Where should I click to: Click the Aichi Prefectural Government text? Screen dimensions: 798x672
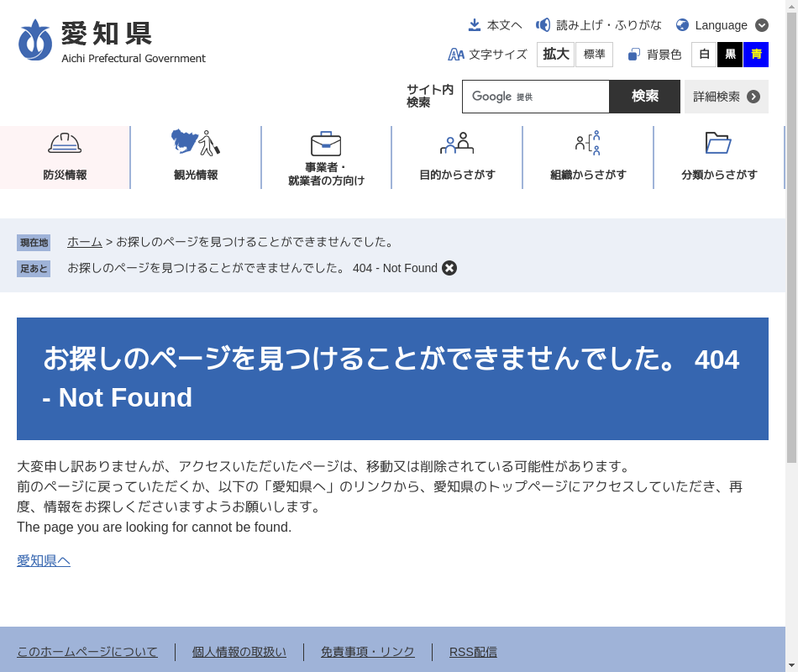[134, 59]
